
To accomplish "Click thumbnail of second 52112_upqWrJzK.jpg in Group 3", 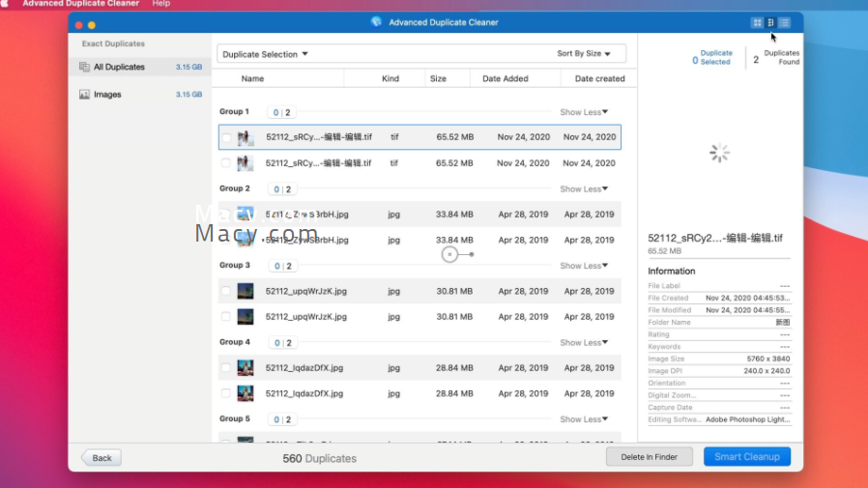I will click(246, 317).
